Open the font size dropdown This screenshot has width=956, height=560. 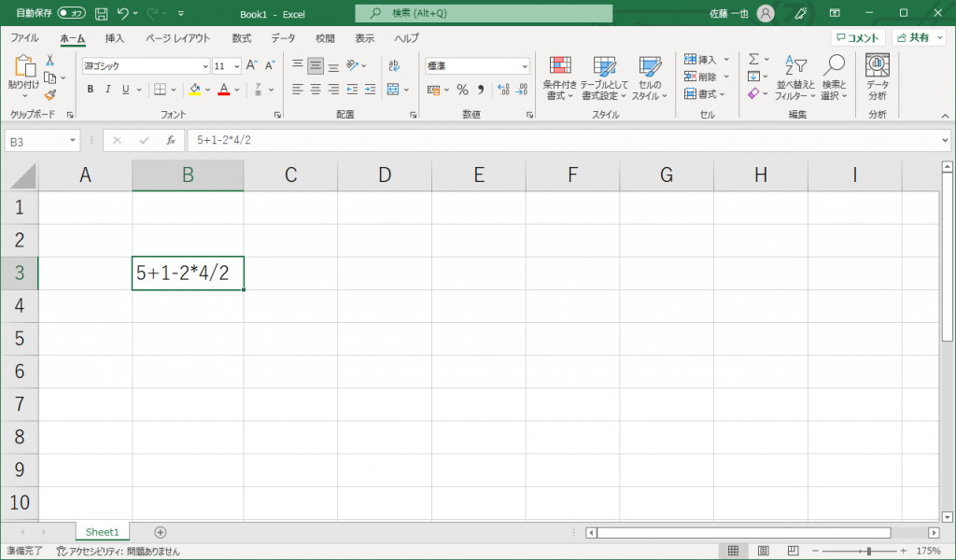(236, 66)
